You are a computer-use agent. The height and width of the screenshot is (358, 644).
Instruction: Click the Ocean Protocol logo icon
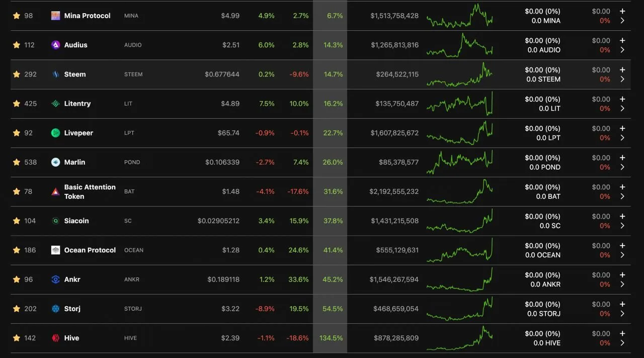(56, 250)
